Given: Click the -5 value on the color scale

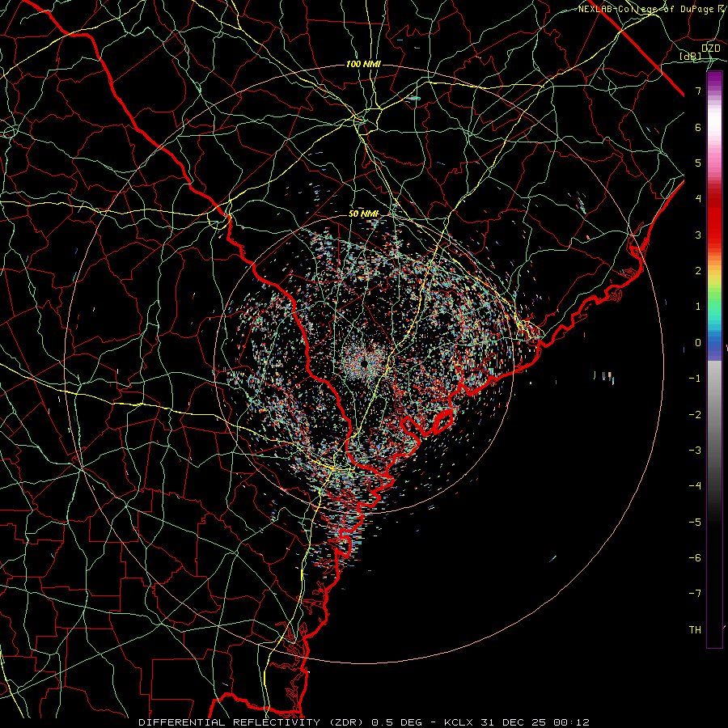Looking at the screenshot, I should (x=695, y=523).
